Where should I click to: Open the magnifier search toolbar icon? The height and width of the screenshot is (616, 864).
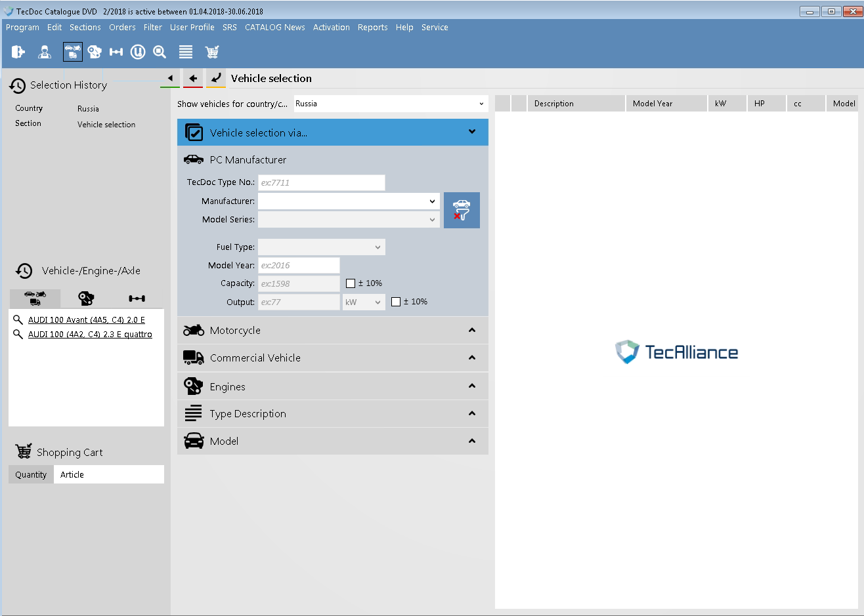(160, 52)
